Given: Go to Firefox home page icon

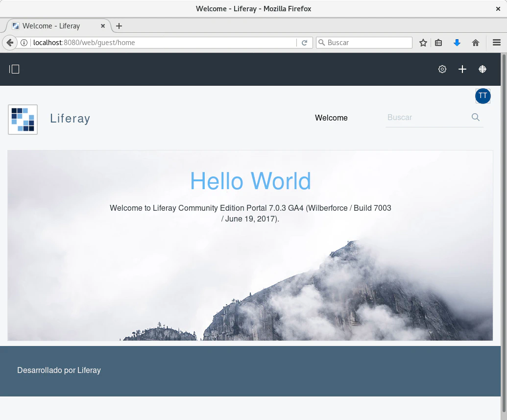Looking at the screenshot, I should pos(475,43).
